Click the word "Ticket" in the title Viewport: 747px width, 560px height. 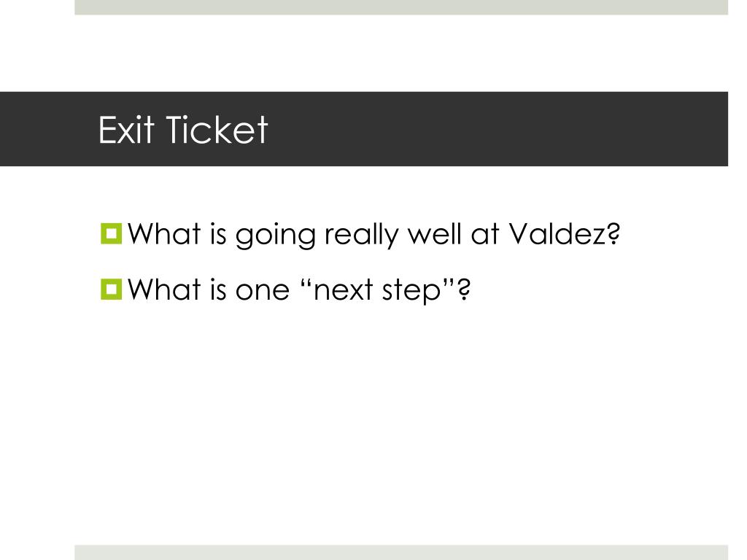pyautogui.click(x=216, y=130)
